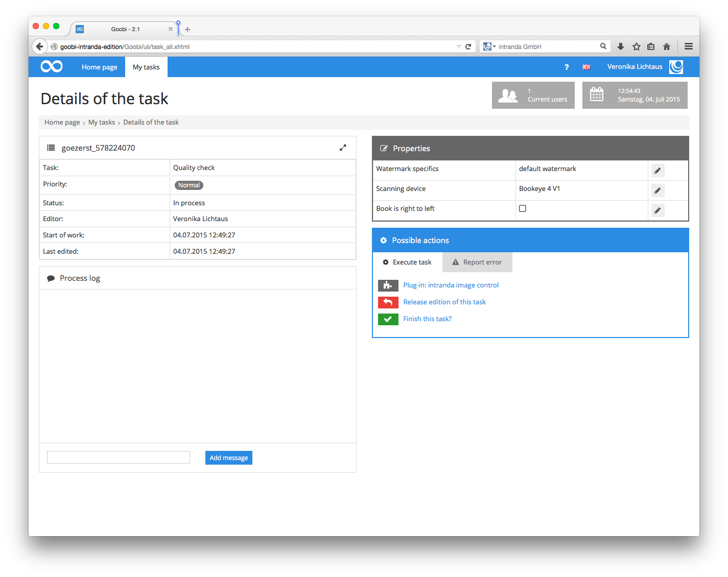This screenshot has height=577, width=728.
Task: Switch to the Report error tab
Action: point(477,262)
